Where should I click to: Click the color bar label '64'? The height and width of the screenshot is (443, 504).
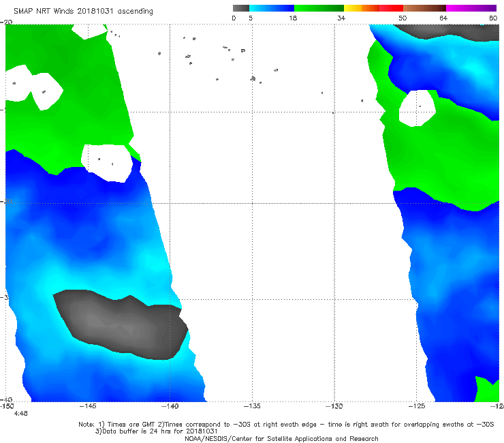tap(443, 18)
